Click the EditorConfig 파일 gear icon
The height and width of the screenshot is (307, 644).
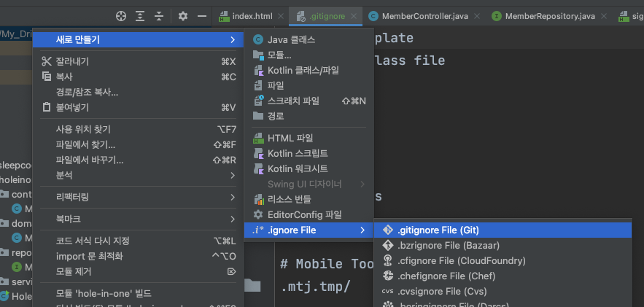click(258, 214)
